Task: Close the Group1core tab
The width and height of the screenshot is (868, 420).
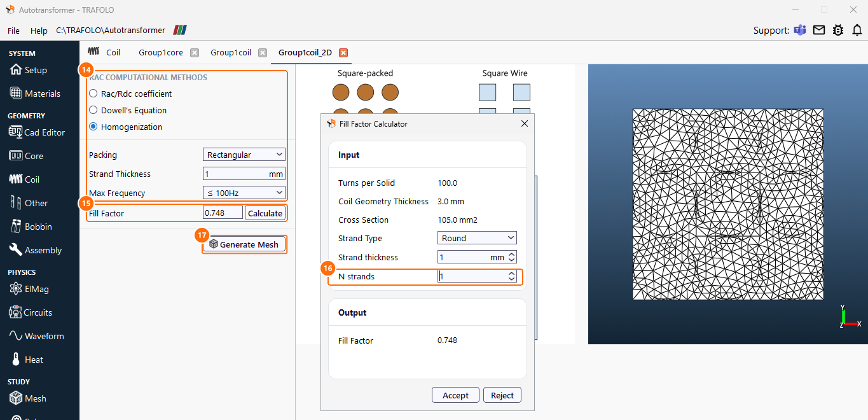Action: pyautogui.click(x=195, y=53)
